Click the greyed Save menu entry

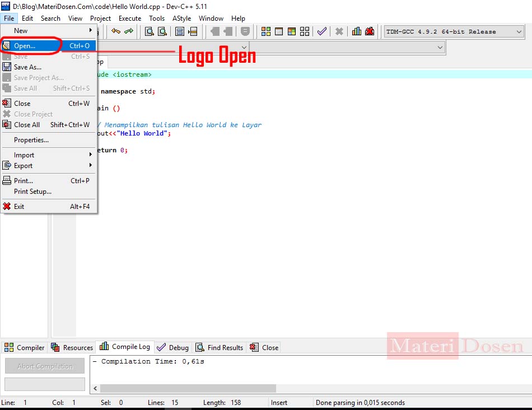[49, 57]
